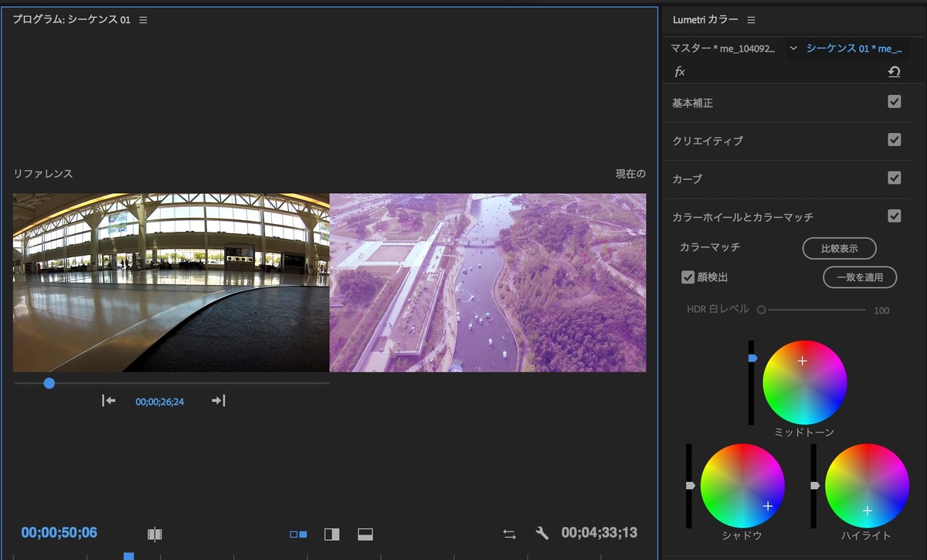Open the Lumetri カラー panel menu

(750, 19)
